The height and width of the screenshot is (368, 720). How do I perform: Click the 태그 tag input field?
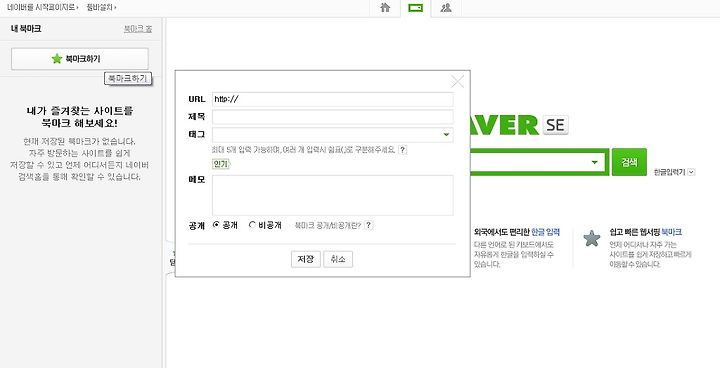pyautogui.click(x=332, y=135)
